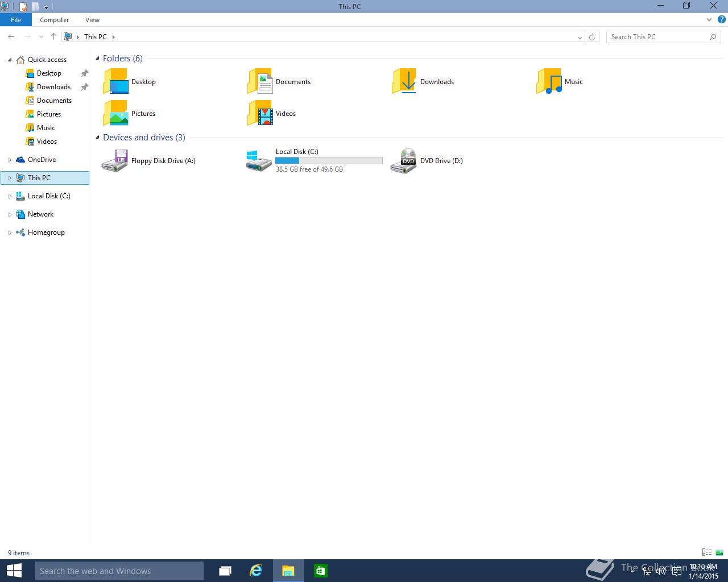
Task: Switch to large icons view in status bar
Action: [719, 552]
